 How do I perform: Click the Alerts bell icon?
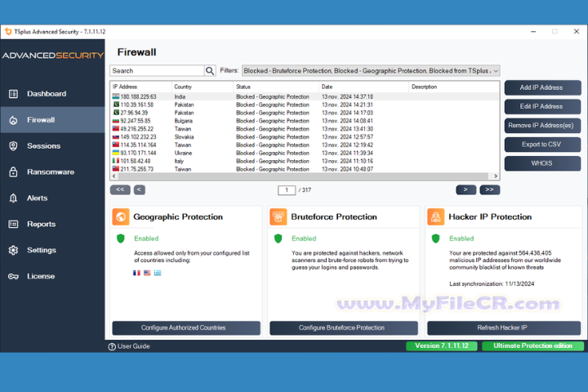tap(13, 198)
